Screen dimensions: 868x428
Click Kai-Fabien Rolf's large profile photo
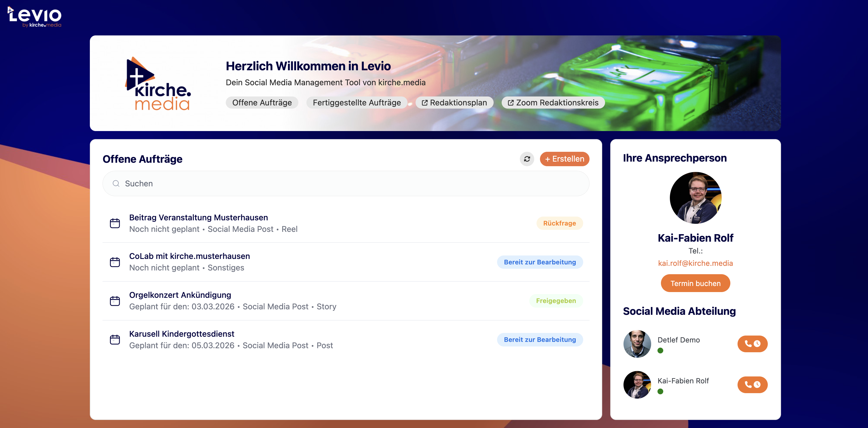[695, 198]
